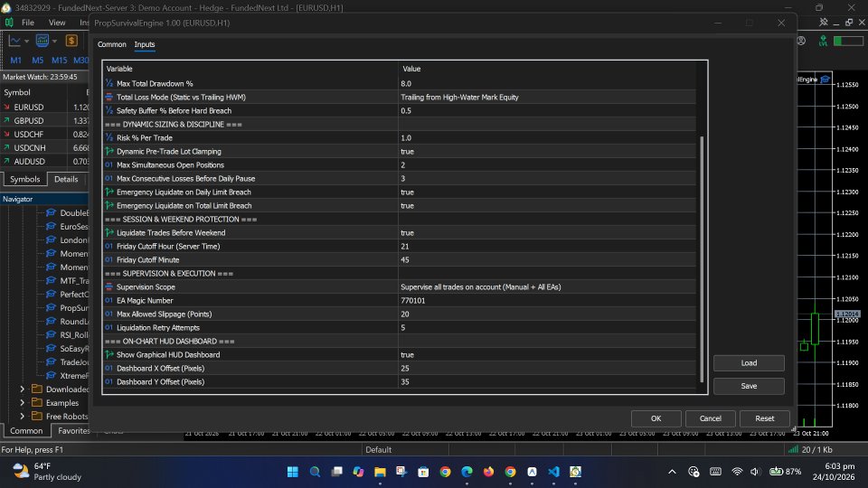Expand the Examples folder in Navigator
868x488 pixels.
22,403
